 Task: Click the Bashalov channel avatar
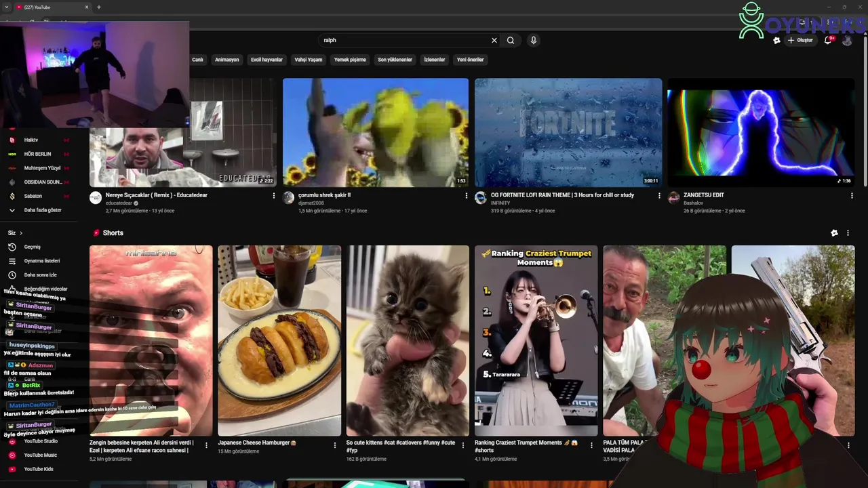(x=673, y=197)
